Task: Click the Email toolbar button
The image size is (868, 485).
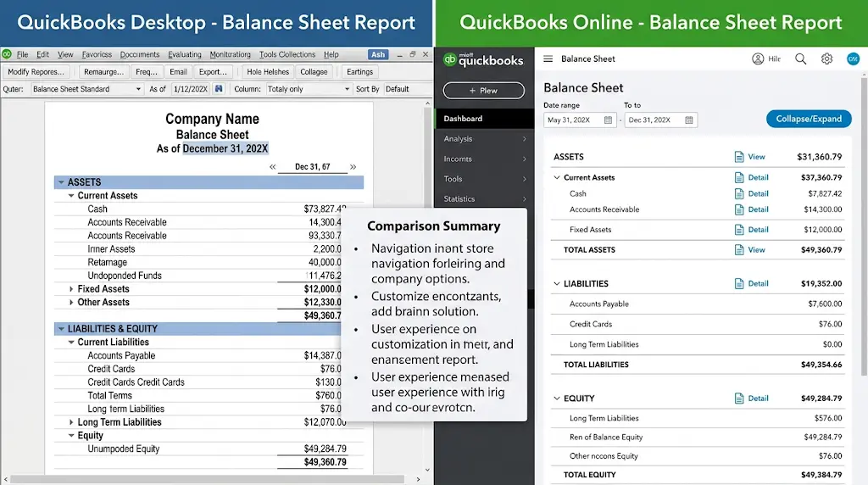Action: pos(178,72)
